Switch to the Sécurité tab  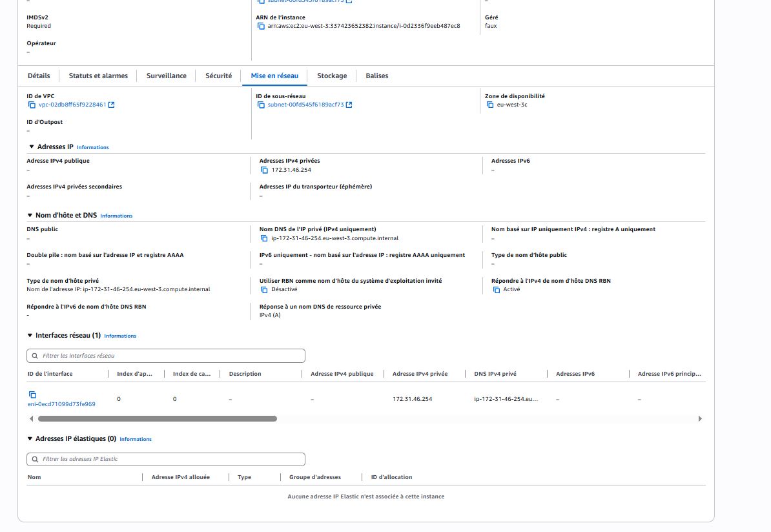tap(218, 76)
